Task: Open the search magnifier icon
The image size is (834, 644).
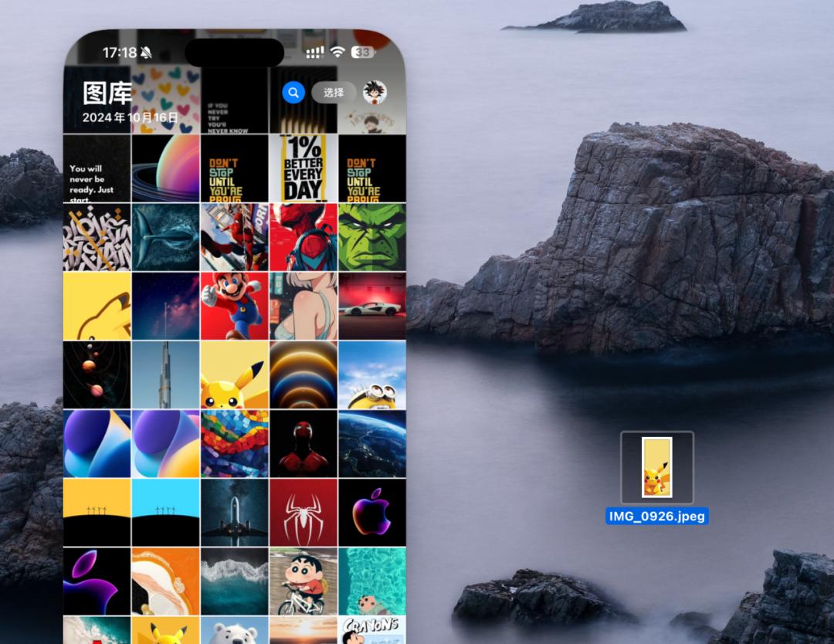Action: pyautogui.click(x=292, y=93)
